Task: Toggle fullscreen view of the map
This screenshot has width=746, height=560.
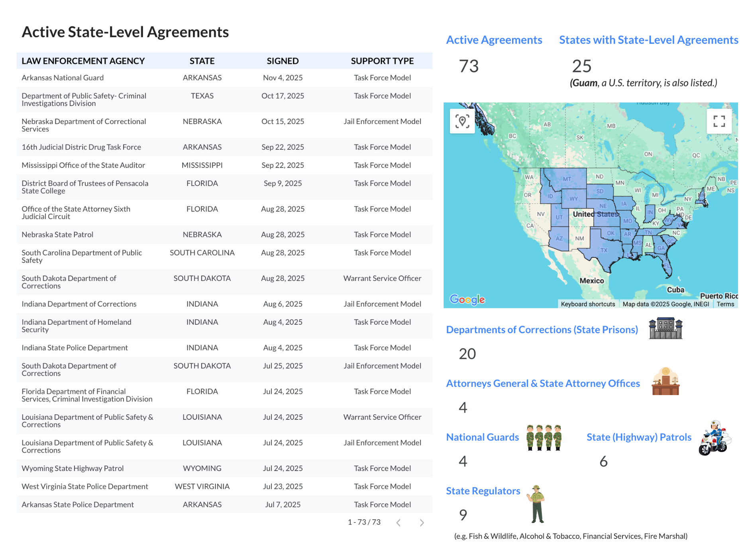Action: point(719,121)
